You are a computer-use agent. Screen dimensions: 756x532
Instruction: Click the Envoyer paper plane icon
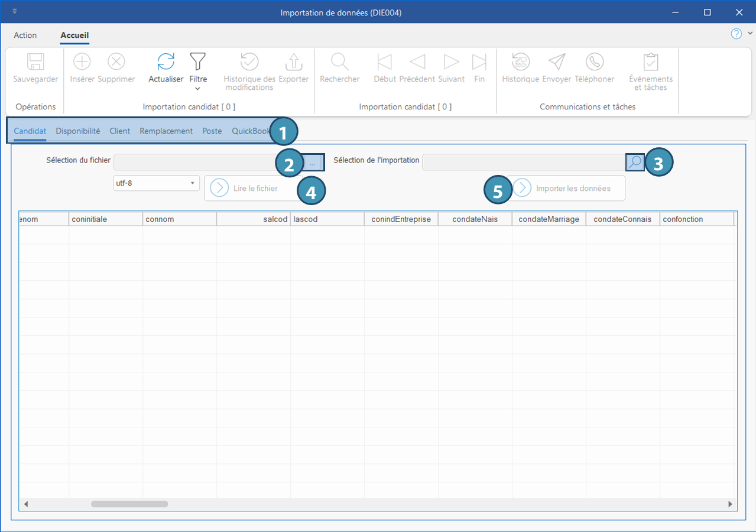pos(557,61)
